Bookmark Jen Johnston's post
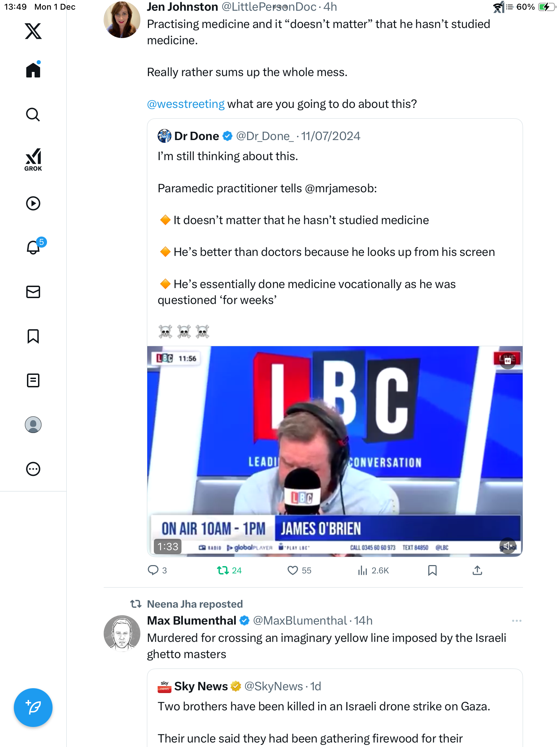 432,570
